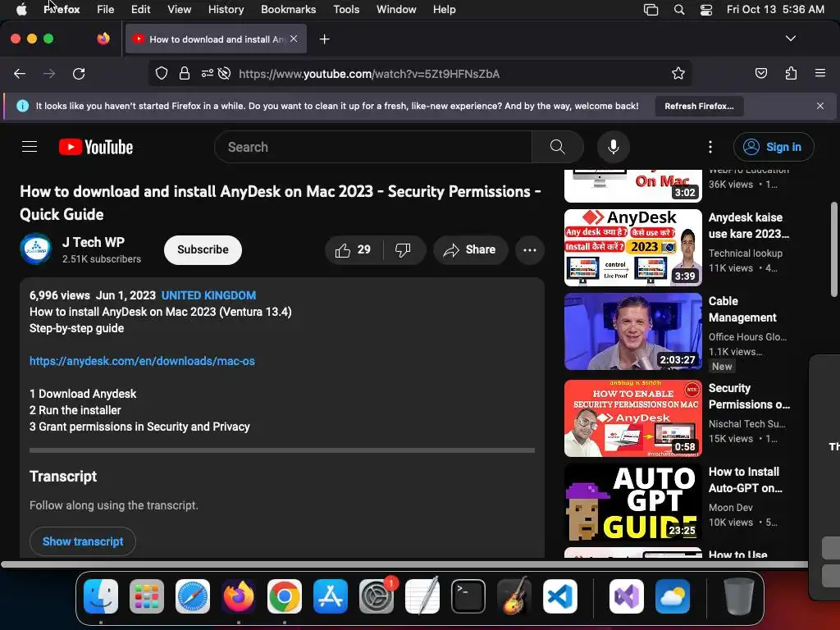
Task: Click the UNITED KINGDOM location link
Action: pyautogui.click(x=208, y=295)
